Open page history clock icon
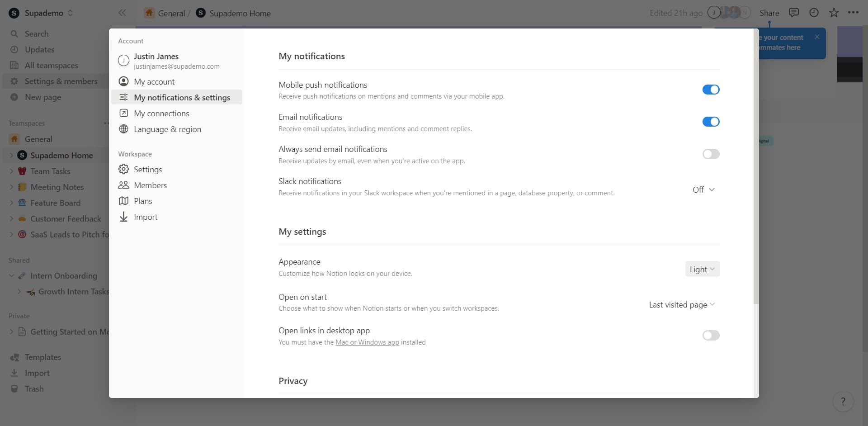Viewport: 868px width, 426px height. point(814,13)
